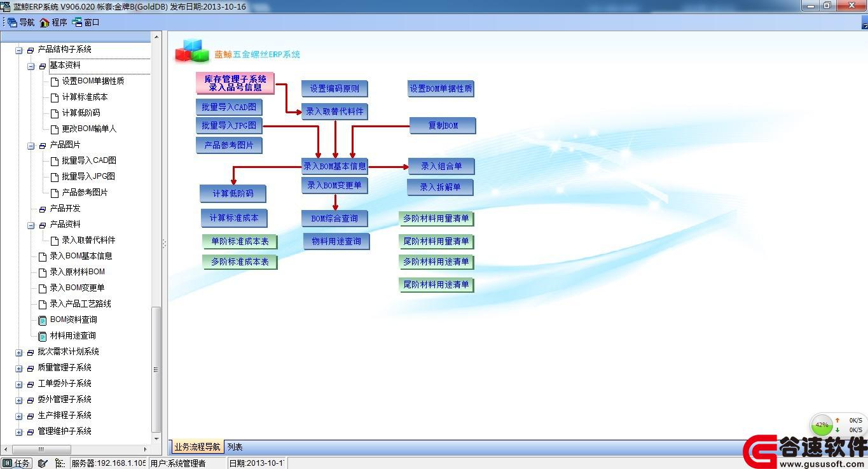Click the tree panel horizontal scrollbar thumb
Viewport: 868px width, 469px height.
(x=41, y=449)
